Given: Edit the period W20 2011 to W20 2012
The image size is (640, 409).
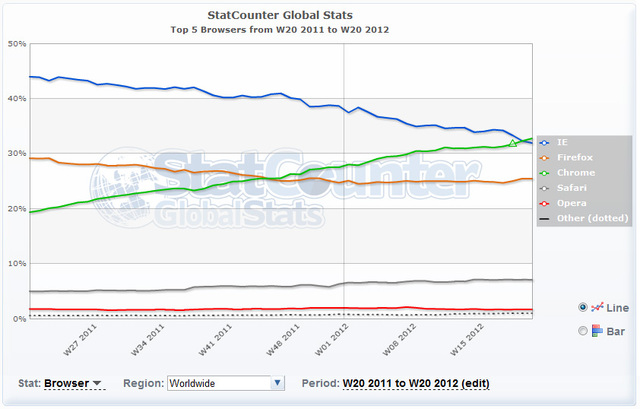Looking at the screenshot, I should 416,383.
